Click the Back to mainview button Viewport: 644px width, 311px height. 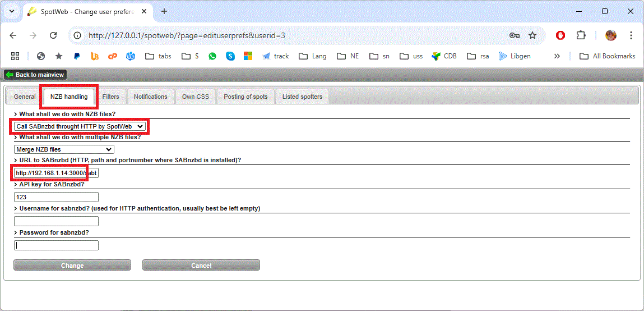tap(35, 75)
